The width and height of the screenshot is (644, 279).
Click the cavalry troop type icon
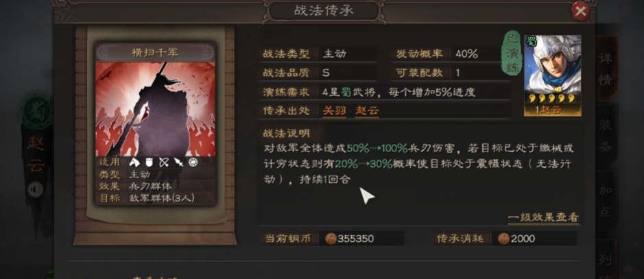coord(135,162)
